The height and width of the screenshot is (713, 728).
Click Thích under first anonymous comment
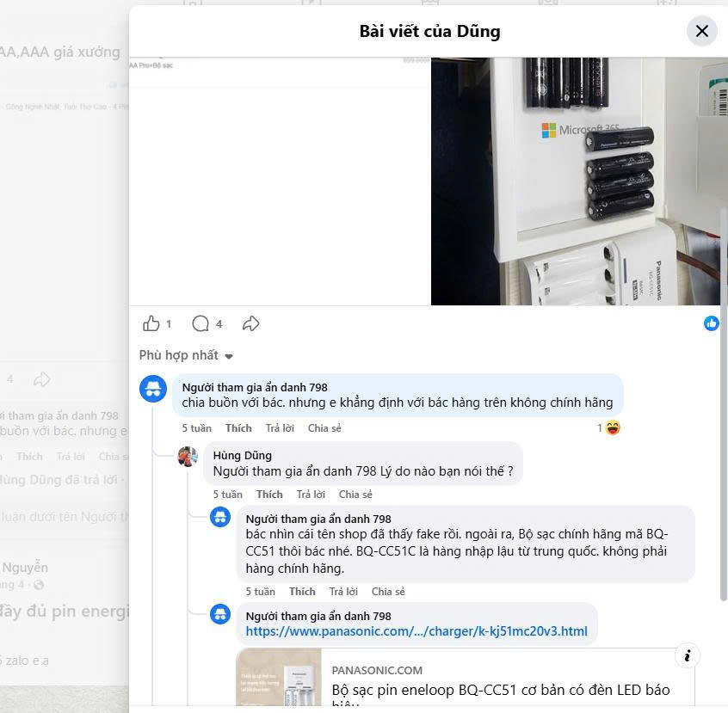coord(238,428)
